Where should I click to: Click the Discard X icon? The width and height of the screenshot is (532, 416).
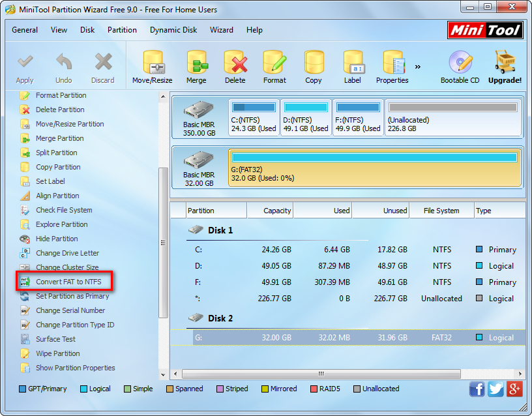(103, 62)
